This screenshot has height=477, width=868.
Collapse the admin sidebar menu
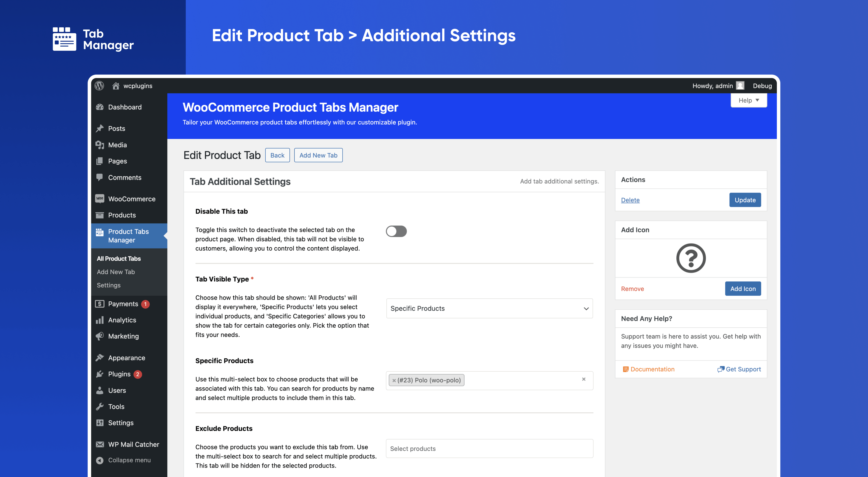129,460
